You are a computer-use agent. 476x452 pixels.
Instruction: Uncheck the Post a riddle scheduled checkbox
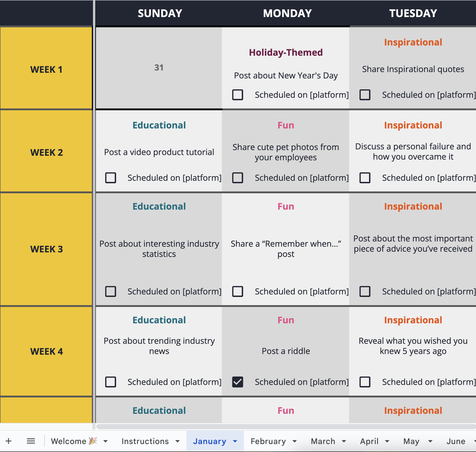pos(238,382)
